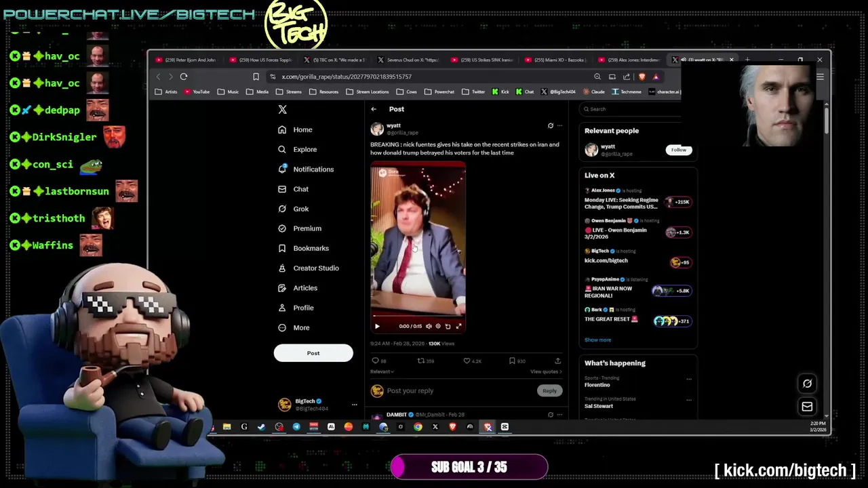
Task: Open Grok in X sidebar
Action: pos(293,209)
